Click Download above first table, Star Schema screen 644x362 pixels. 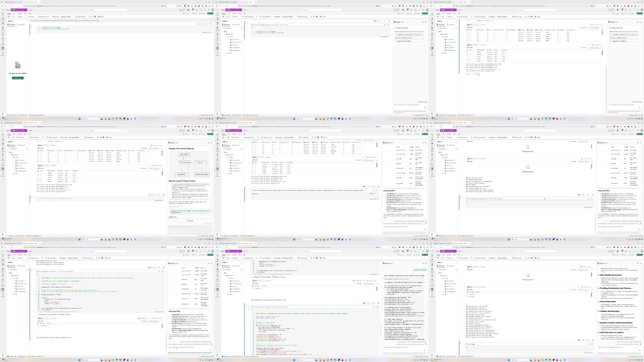click(x=144, y=148)
